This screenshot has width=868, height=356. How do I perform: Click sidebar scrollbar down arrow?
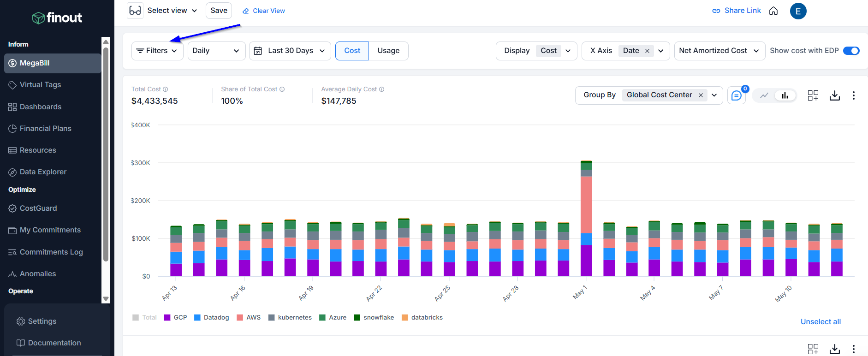click(106, 299)
